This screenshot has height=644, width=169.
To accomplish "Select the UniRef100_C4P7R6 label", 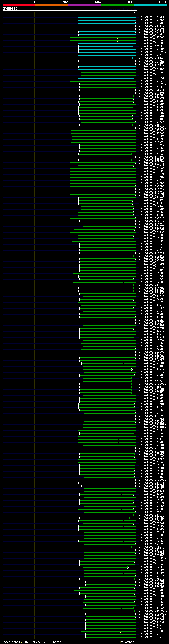I will point(152,486).
